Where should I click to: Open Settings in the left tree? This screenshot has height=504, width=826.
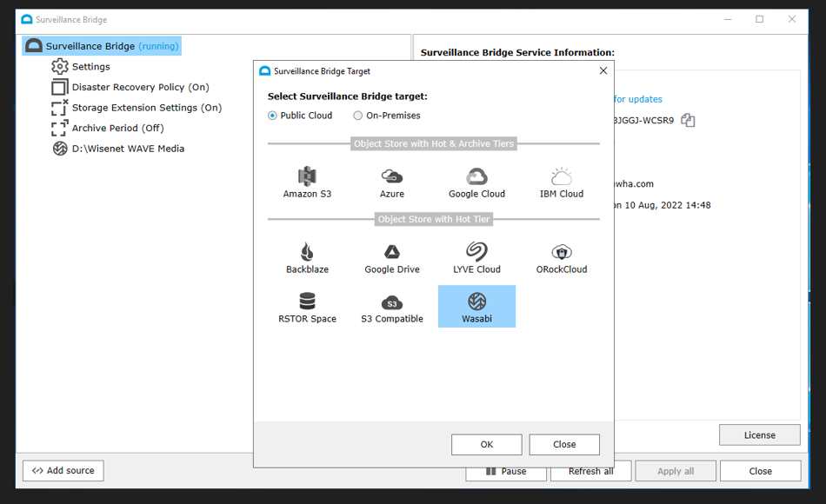pyautogui.click(x=90, y=67)
